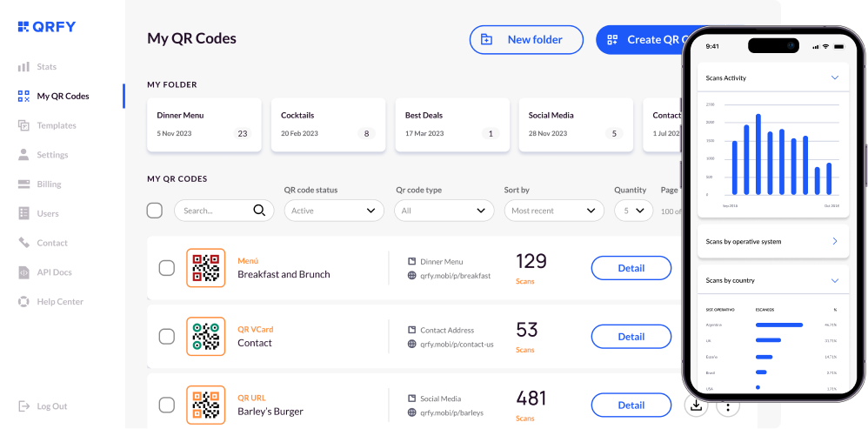Click the Log Out icon in sidebar
Image resolution: width=868 pixels, height=429 pixels.
coord(23,406)
